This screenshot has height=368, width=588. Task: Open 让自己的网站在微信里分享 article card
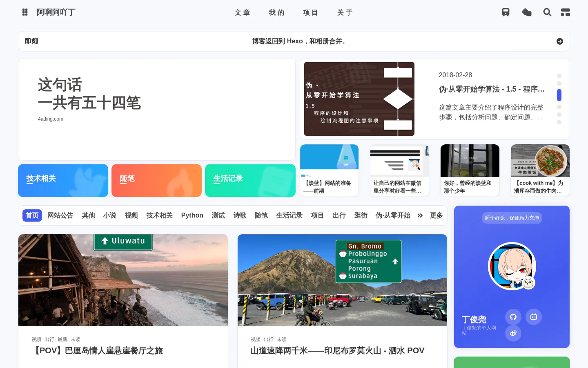400,170
